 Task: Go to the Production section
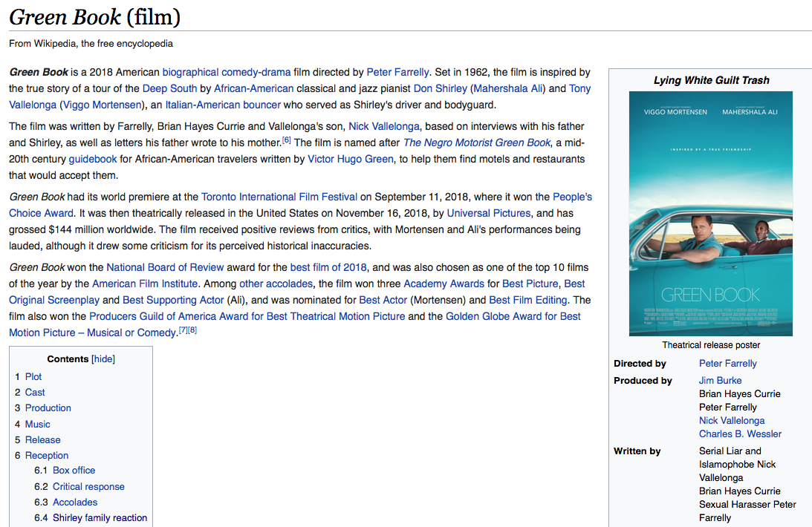48,407
